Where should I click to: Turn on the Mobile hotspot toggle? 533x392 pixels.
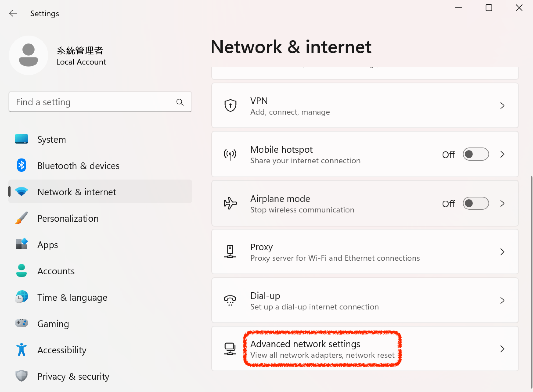pos(475,155)
